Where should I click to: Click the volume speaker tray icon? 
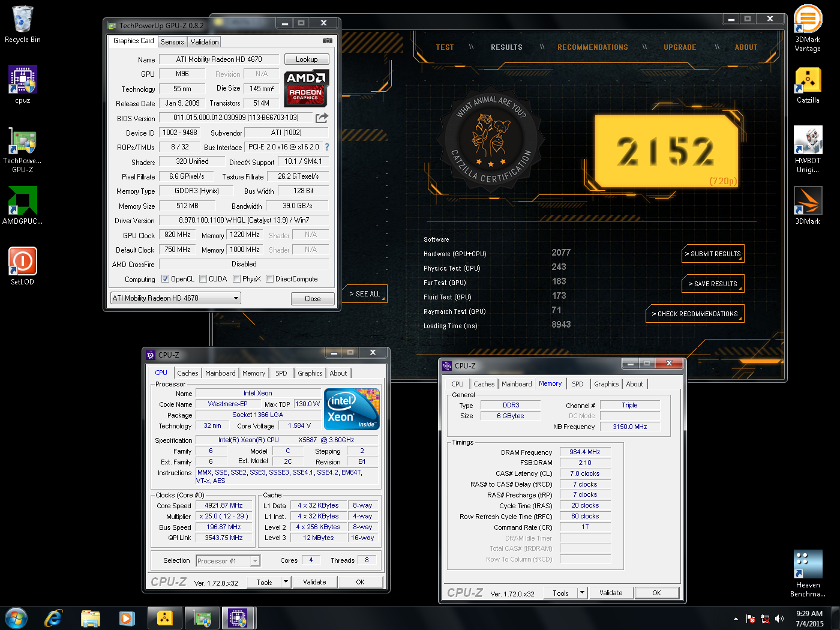(779, 619)
